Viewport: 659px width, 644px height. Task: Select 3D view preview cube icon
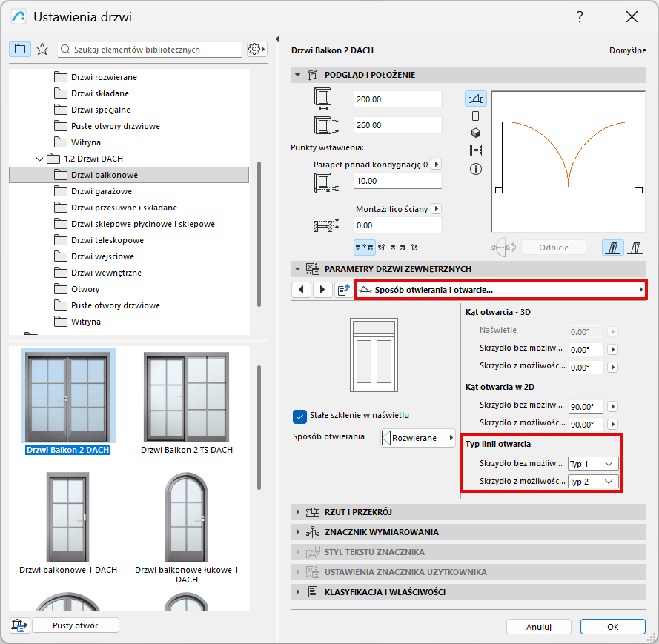476,133
